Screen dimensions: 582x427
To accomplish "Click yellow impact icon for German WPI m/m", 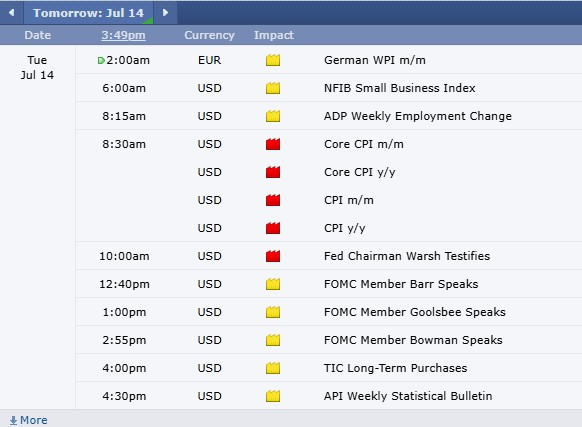I will point(273,60).
